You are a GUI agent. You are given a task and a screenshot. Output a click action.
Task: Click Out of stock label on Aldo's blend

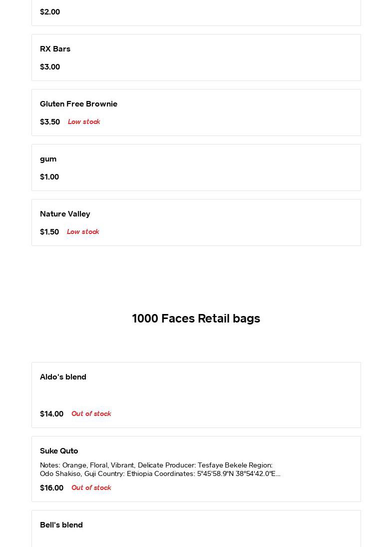91,414
